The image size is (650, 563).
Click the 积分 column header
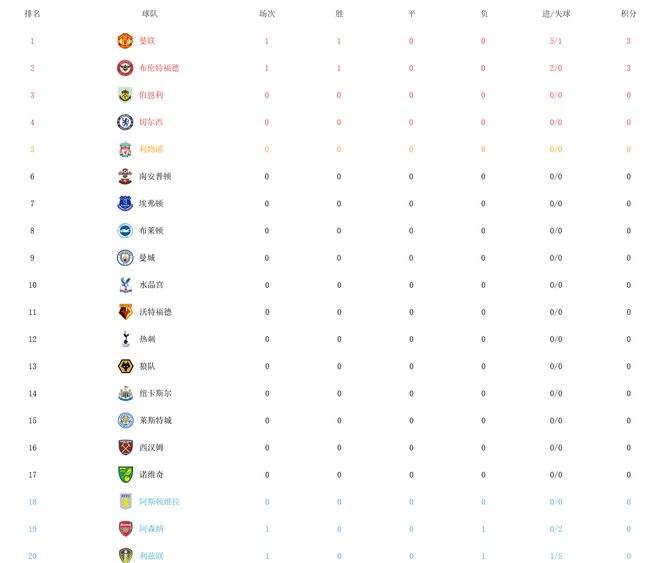click(628, 14)
